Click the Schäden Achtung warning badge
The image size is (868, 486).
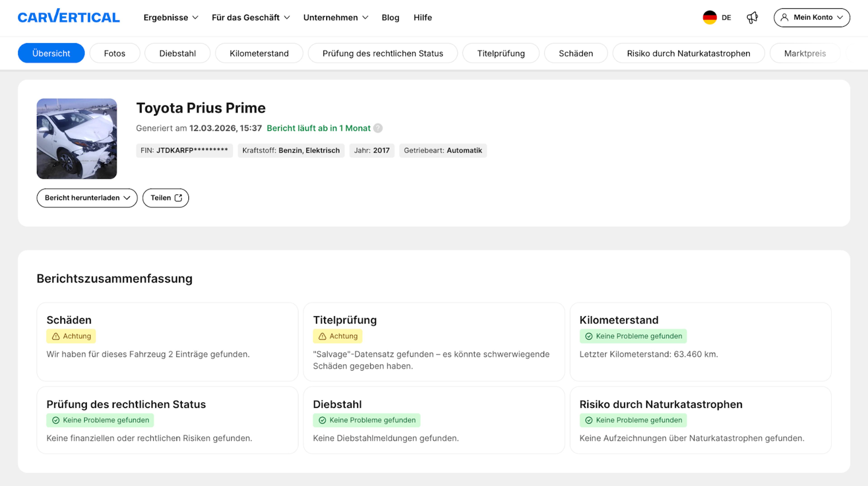(x=71, y=336)
